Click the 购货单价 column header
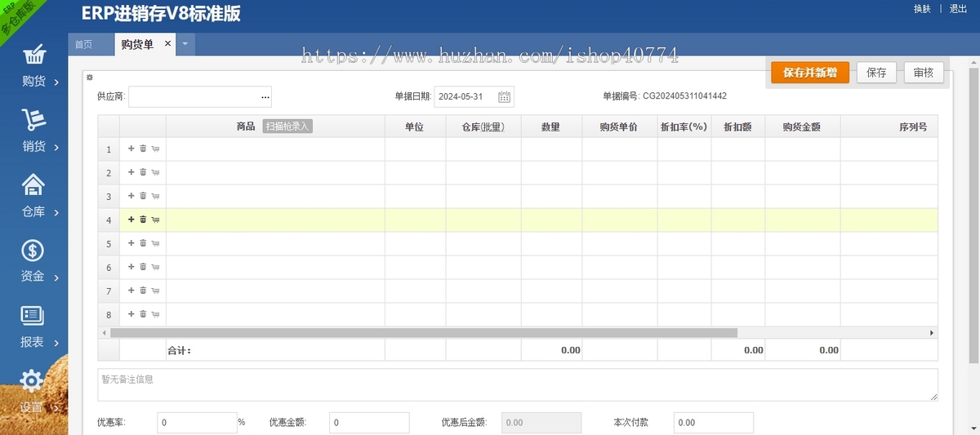980x435 pixels. [x=619, y=127]
